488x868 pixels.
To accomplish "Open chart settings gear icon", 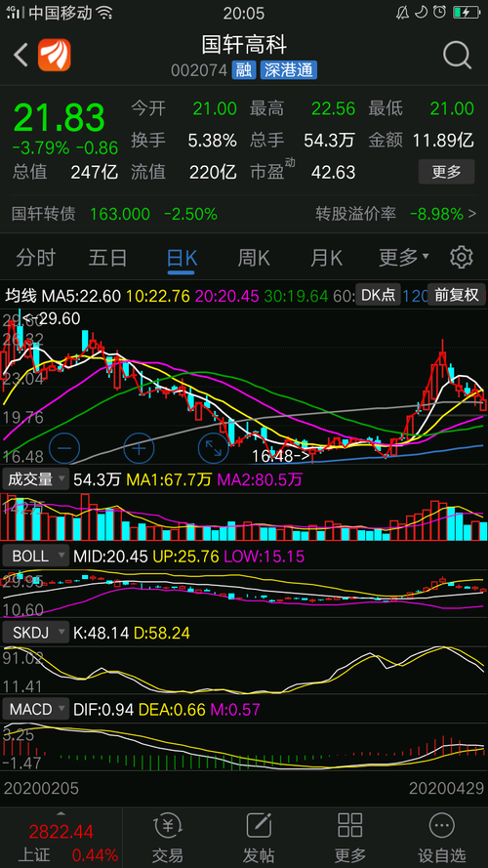I will pos(461,258).
